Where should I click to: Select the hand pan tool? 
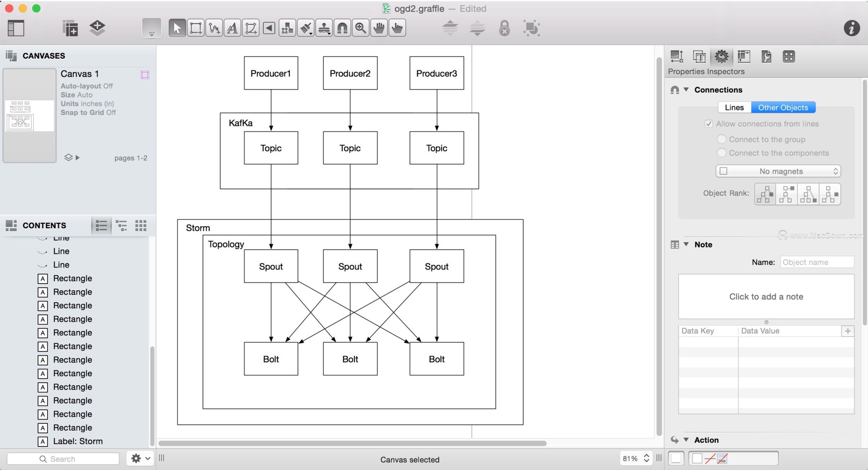[x=379, y=27]
